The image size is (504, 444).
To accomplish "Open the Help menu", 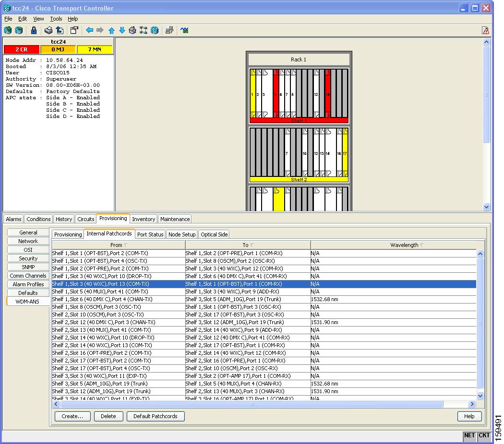I will [x=72, y=19].
